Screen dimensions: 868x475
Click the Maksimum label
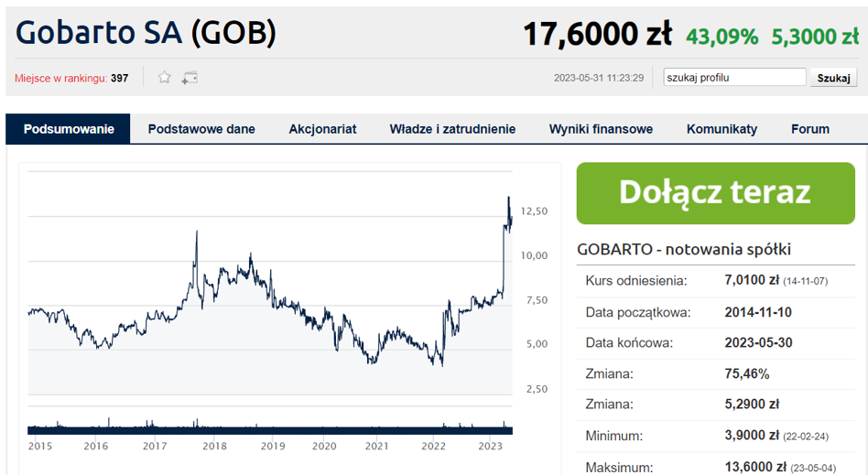(619, 468)
